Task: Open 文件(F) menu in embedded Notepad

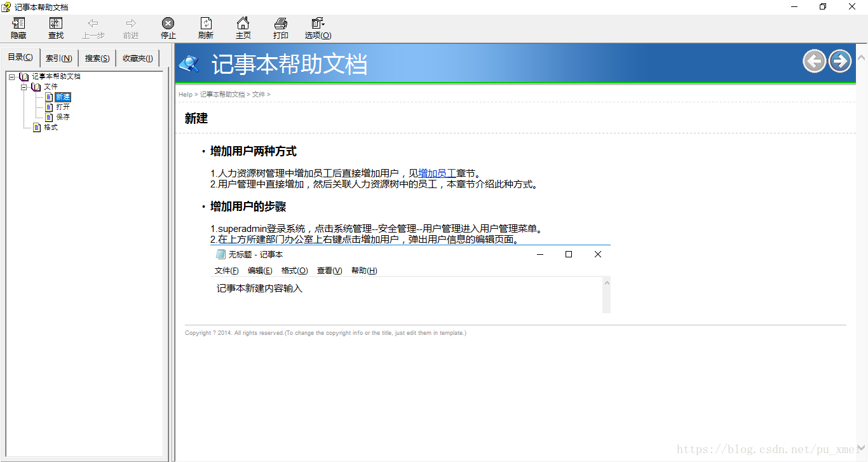Action: tap(227, 271)
